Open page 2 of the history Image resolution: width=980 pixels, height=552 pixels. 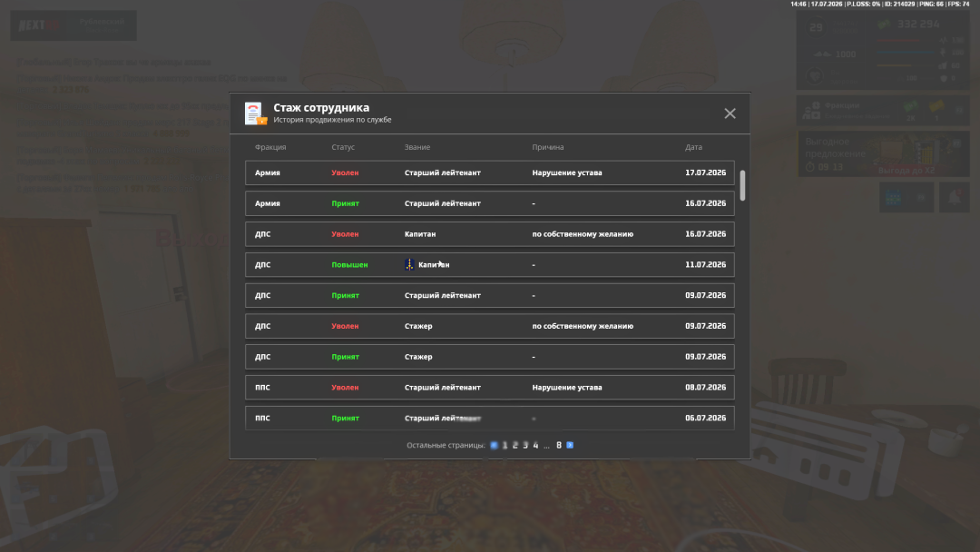click(515, 445)
